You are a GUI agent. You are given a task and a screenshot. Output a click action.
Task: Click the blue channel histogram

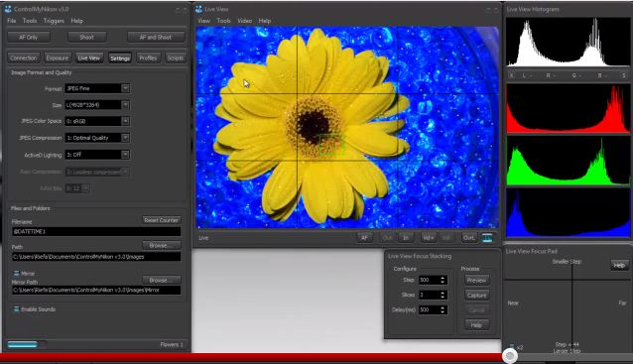568,213
